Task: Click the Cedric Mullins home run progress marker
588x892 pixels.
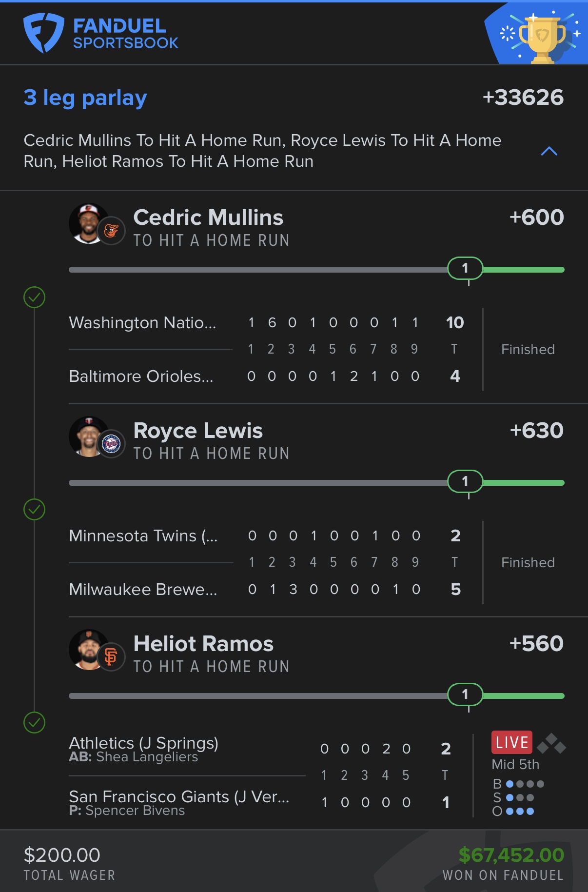Action: coord(465,268)
